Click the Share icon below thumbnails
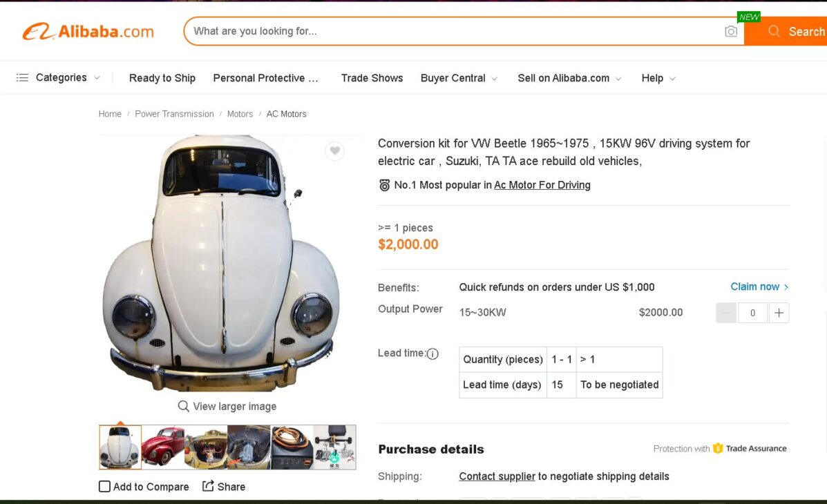827x504 pixels. coord(208,486)
